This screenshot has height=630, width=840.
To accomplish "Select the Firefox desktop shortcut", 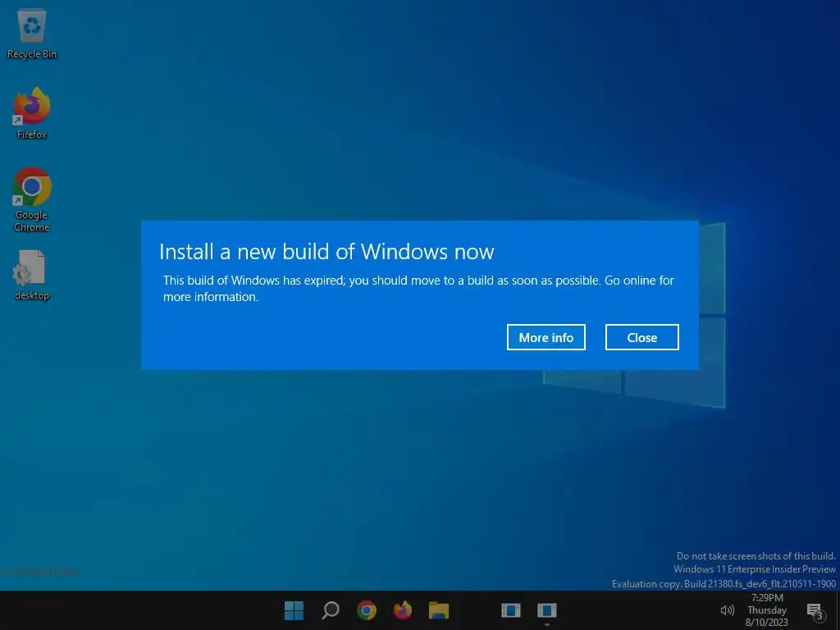I will (32, 113).
